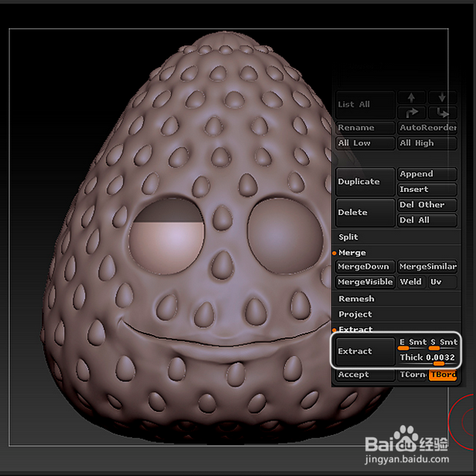Viewport: 476px width, 476px height.
Task: Click Del All button
Action: click(x=427, y=220)
